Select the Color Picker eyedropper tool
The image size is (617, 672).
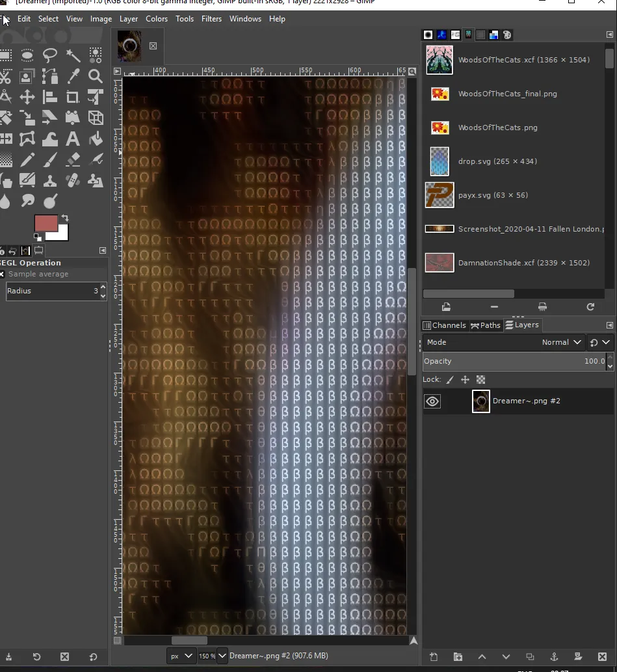tap(73, 76)
